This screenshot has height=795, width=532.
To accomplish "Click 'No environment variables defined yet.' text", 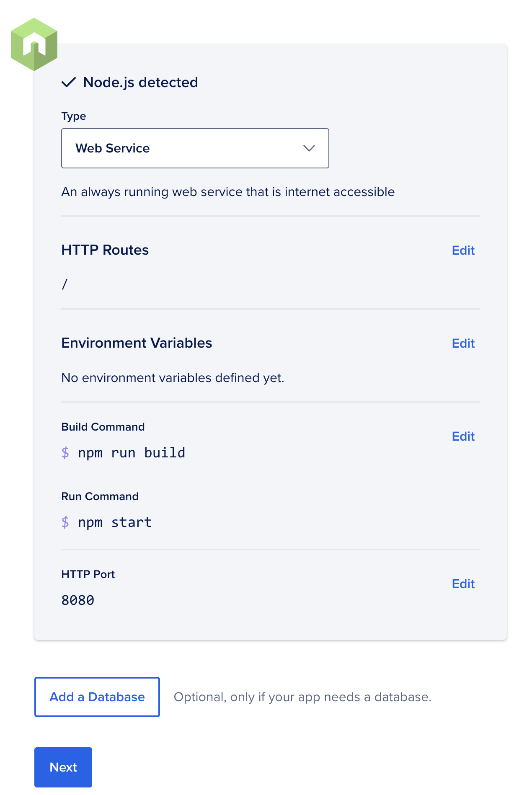I will 173,378.
